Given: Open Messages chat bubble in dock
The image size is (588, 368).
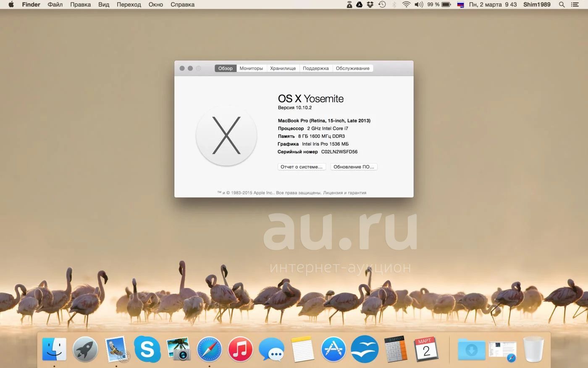Looking at the screenshot, I should tap(271, 349).
